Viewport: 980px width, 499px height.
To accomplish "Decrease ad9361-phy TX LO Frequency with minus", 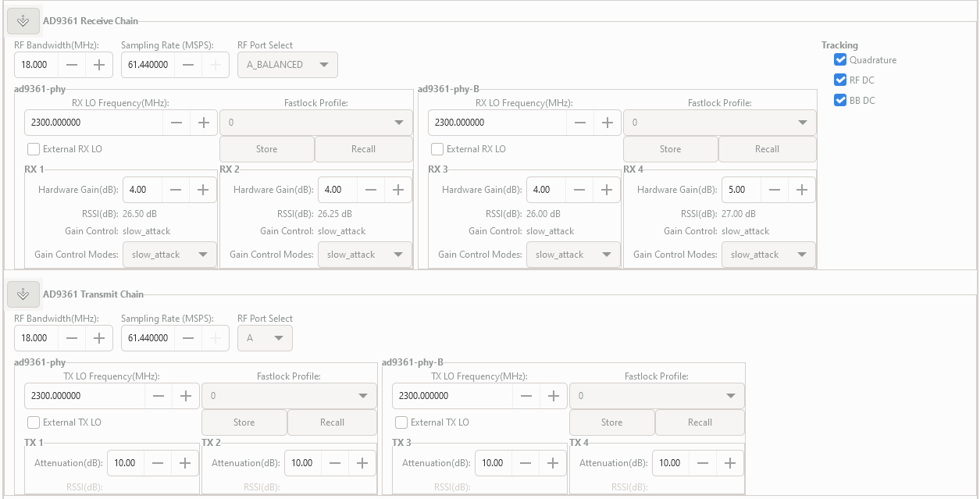I will [159, 396].
